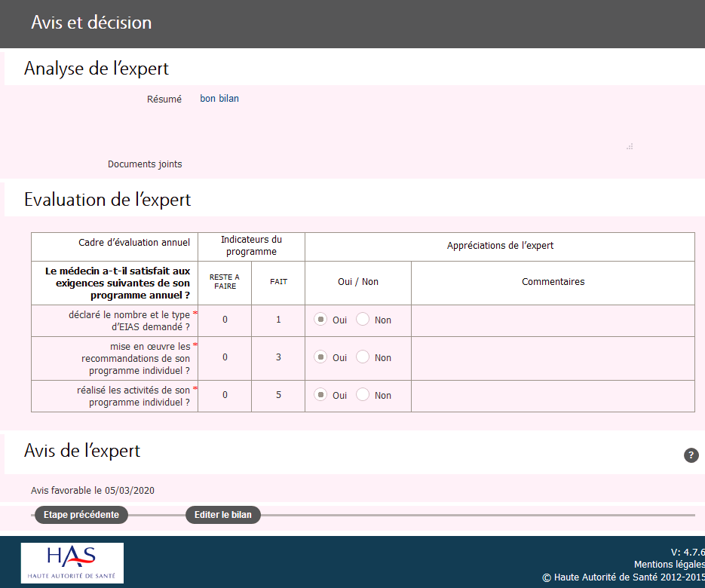Viewport: 705px width, 588px height.
Task: Select Non for déclaré le nombre d'EIAS
Action: tap(363, 319)
